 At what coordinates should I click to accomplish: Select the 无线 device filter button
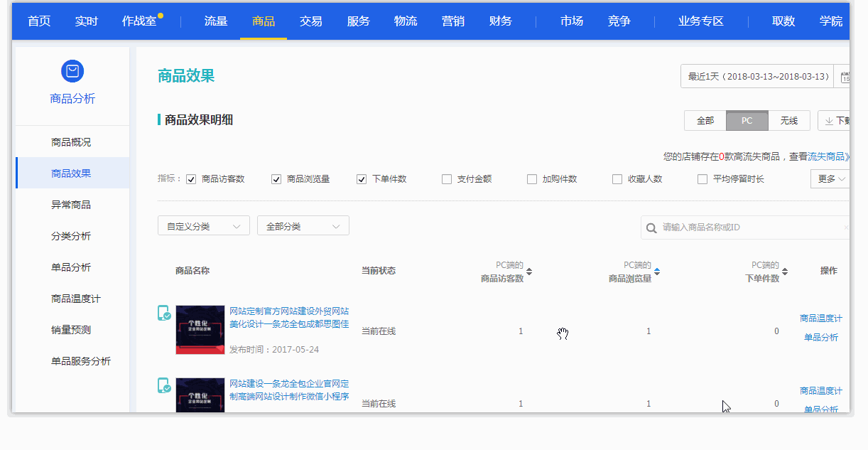789,121
